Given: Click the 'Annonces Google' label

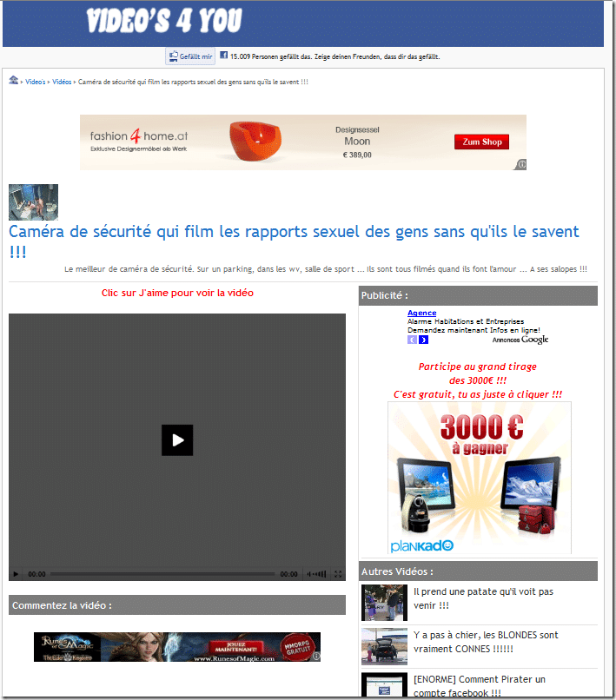Looking at the screenshot, I should 520,340.
